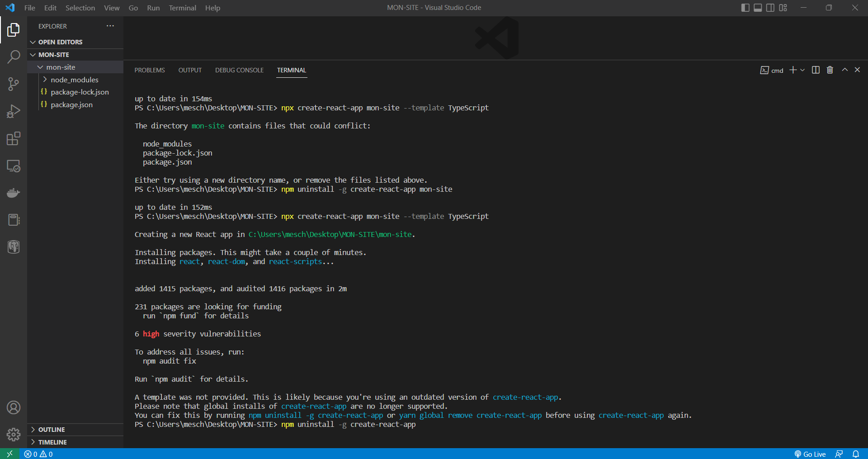
Task: Collapse the OPEN EDITORS section
Action: [75, 42]
